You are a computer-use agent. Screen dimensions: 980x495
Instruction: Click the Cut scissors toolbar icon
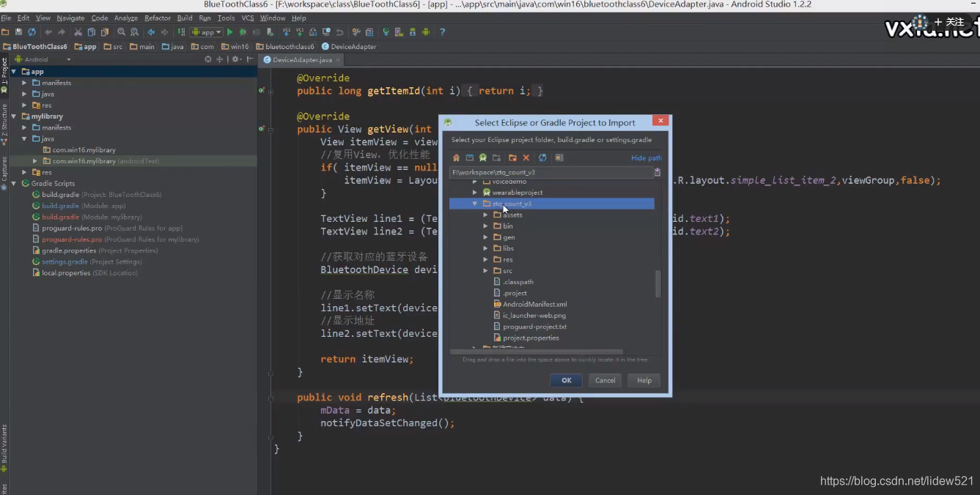click(x=78, y=32)
